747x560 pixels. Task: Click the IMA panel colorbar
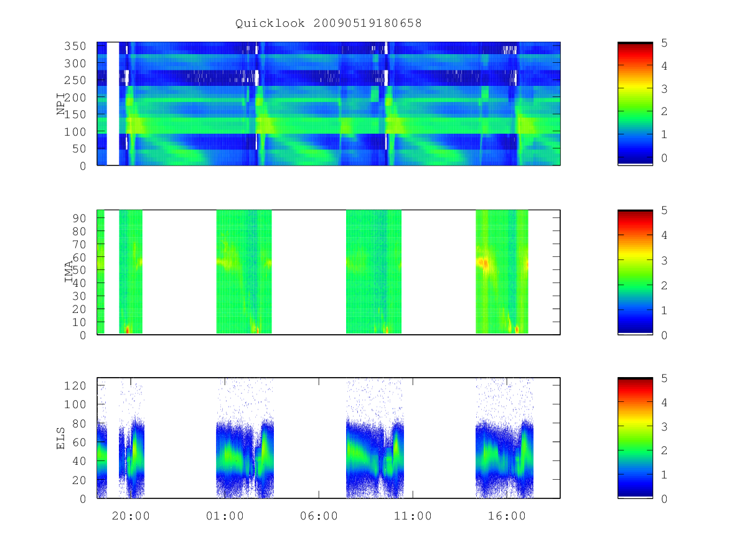[x=635, y=273]
